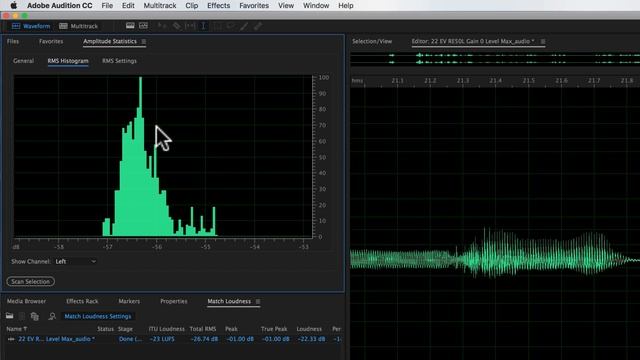Click the -22.33 dB Loudness value
The image size is (640, 360).
pyautogui.click(x=311, y=339)
